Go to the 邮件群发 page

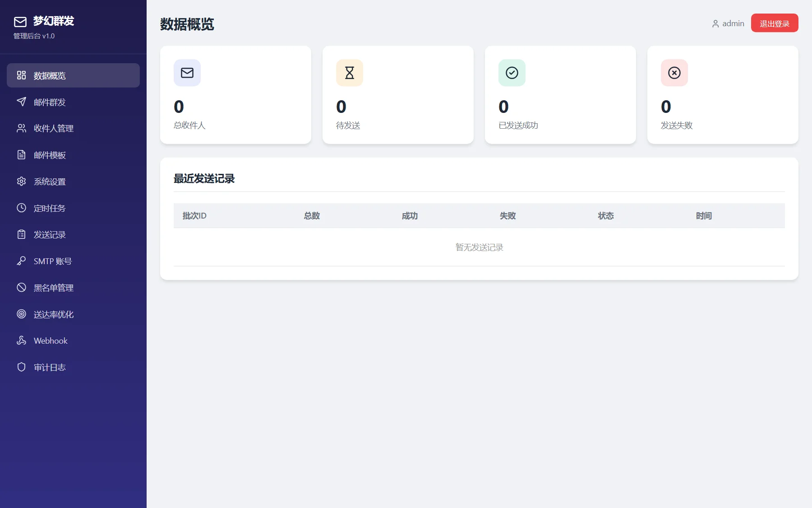(73, 102)
